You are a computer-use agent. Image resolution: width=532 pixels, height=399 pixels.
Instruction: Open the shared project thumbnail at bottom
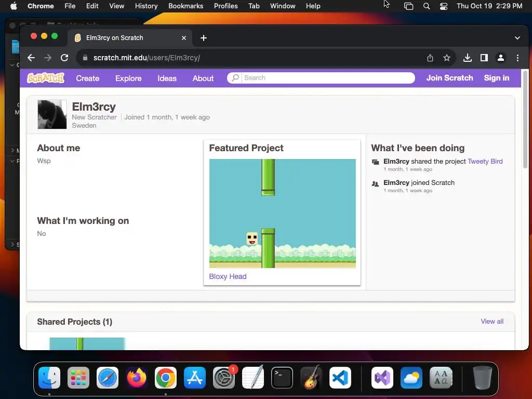point(87,343)
